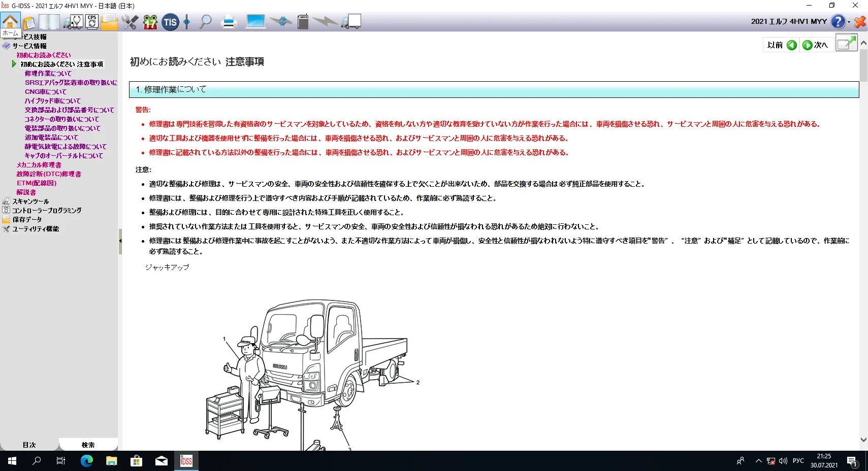The height and width of the screenshot is (471, 868).
Task: Click the content scrollbar down arrow
Action: click(x=863, y=440)
